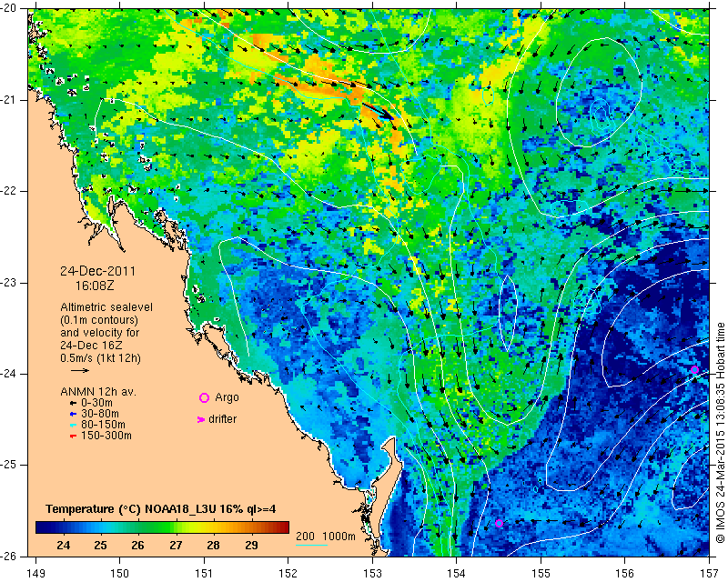Click the '0.5m/s (1kt 12h)' text

pos(100,358)
